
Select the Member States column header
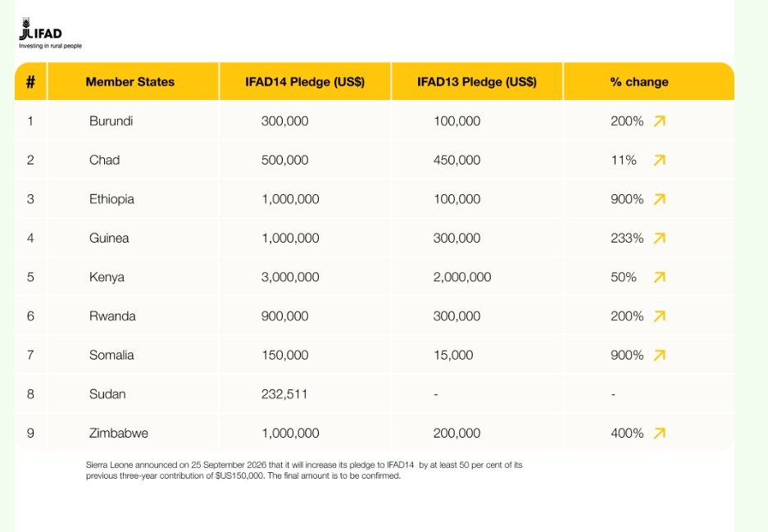tap(130, 82)
